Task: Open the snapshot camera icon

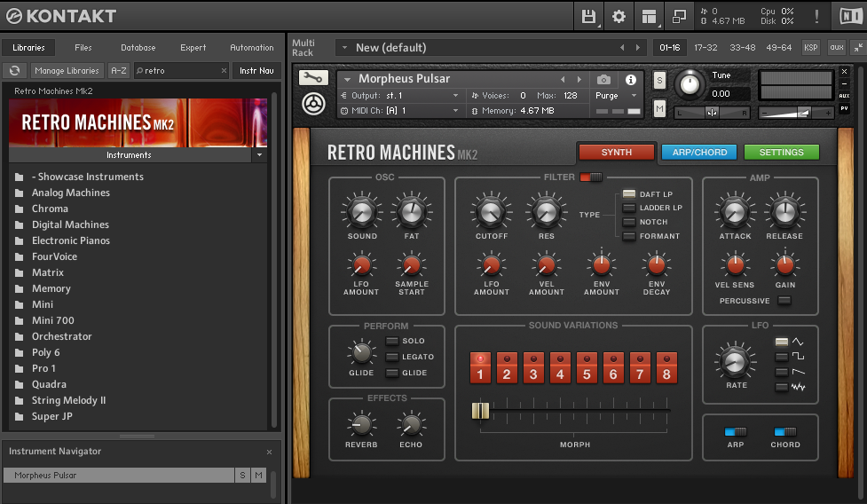Action: coord(603,80)
